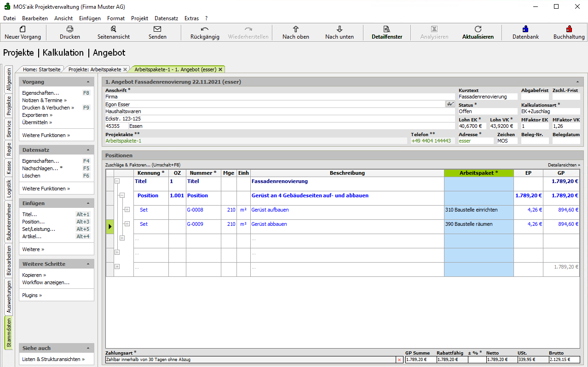Open Detailansichten link above table
The width and height of the screenshot is (588, 367).
(564, 165)
